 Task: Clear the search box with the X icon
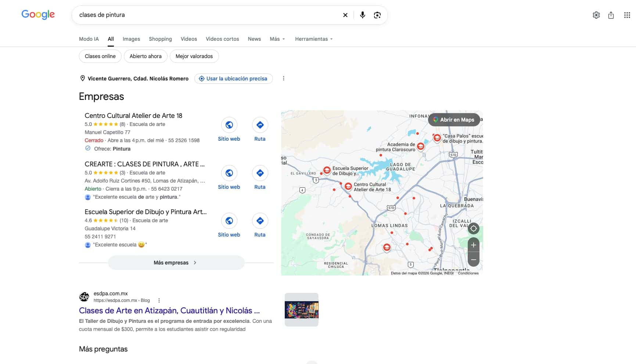[345, 15]
